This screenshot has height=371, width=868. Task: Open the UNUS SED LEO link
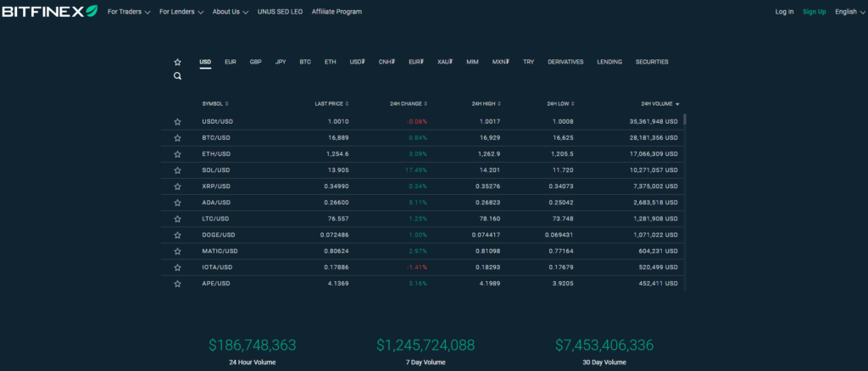pos(280,12)
